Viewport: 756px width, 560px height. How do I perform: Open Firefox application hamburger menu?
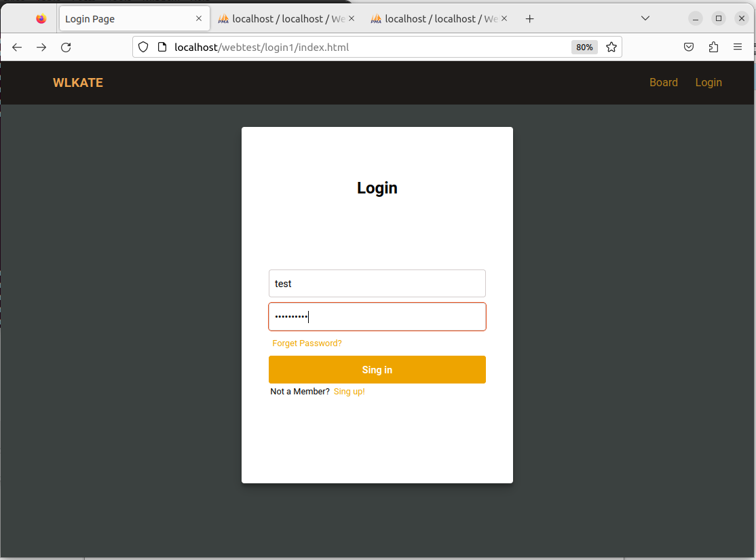(738, 48)
